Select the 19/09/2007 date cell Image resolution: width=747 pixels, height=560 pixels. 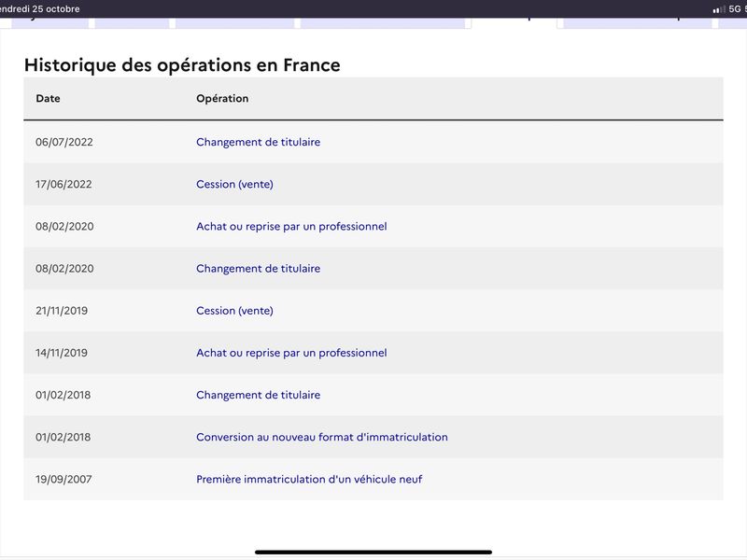(63, 479)
